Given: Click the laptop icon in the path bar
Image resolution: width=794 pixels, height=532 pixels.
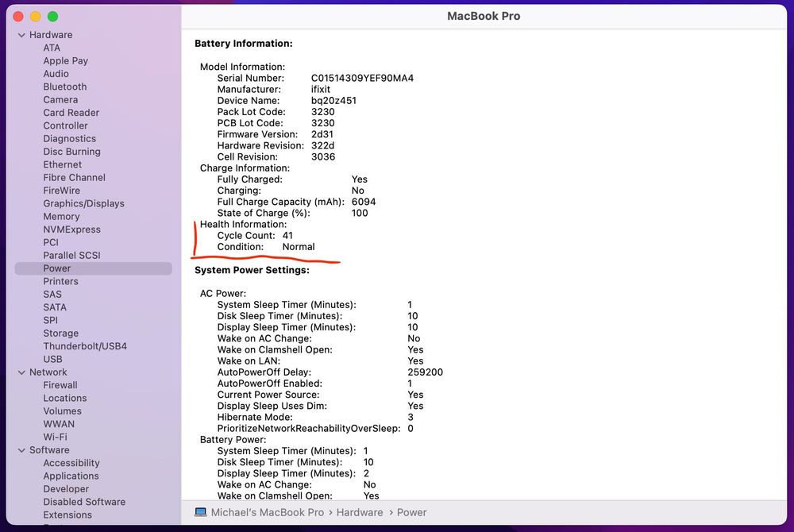Looking at the screenshot, I should click(201, 512).
